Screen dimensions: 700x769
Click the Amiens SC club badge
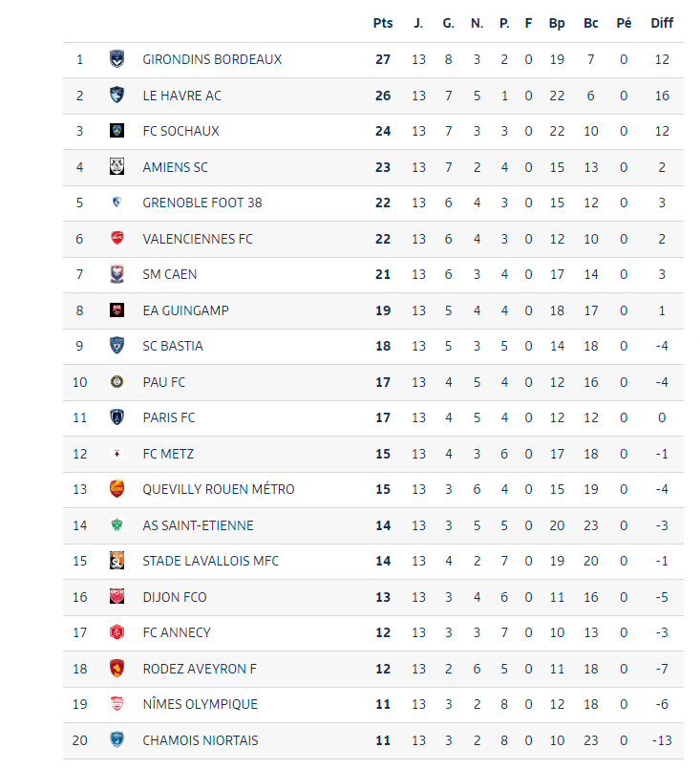tap(117, 167)
